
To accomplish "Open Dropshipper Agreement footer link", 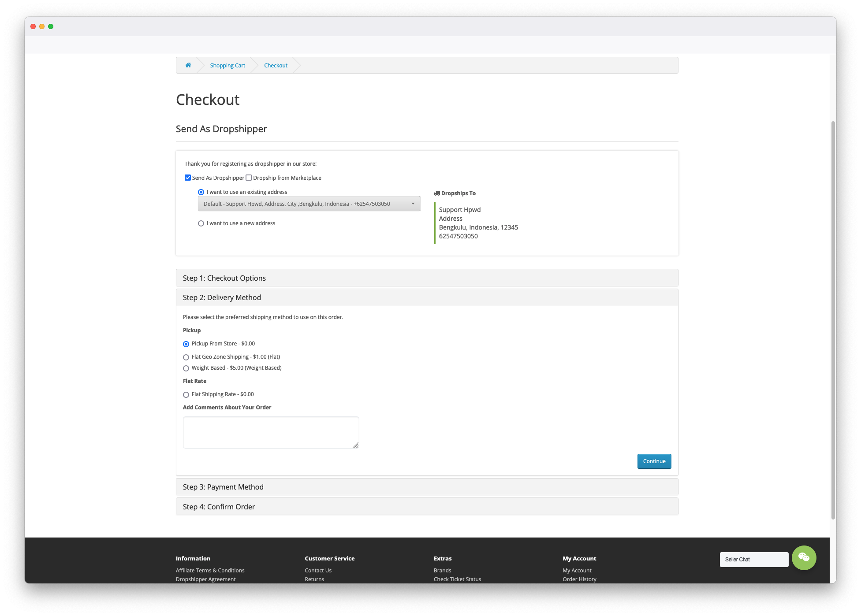I will coord(206,579).
